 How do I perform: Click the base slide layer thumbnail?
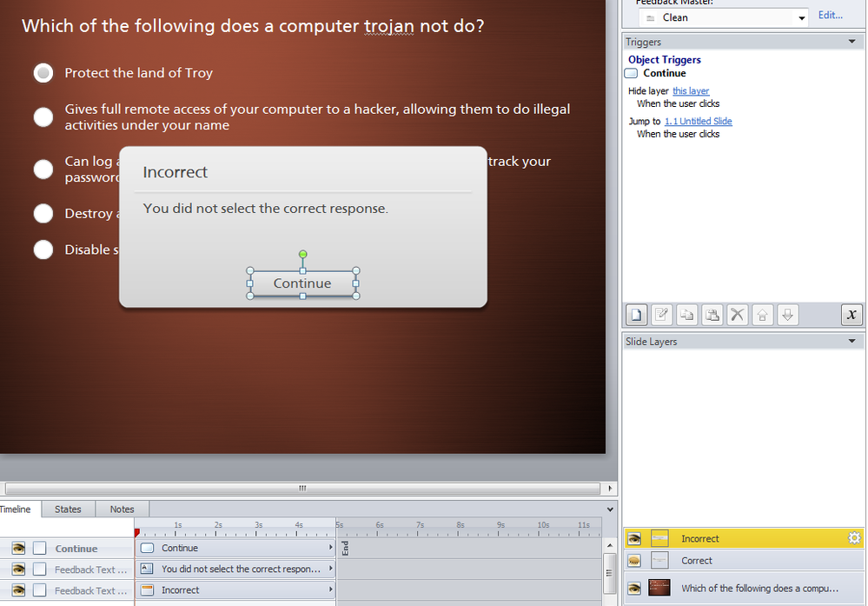659,587
